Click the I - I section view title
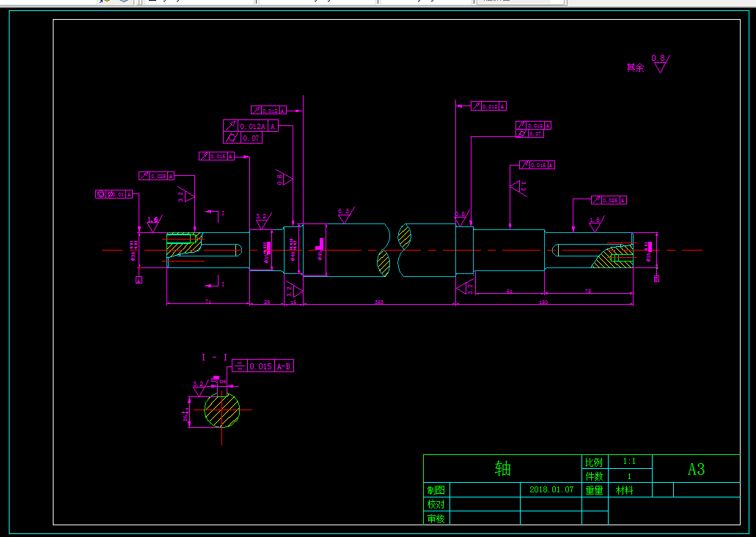 tap(215, 358)
